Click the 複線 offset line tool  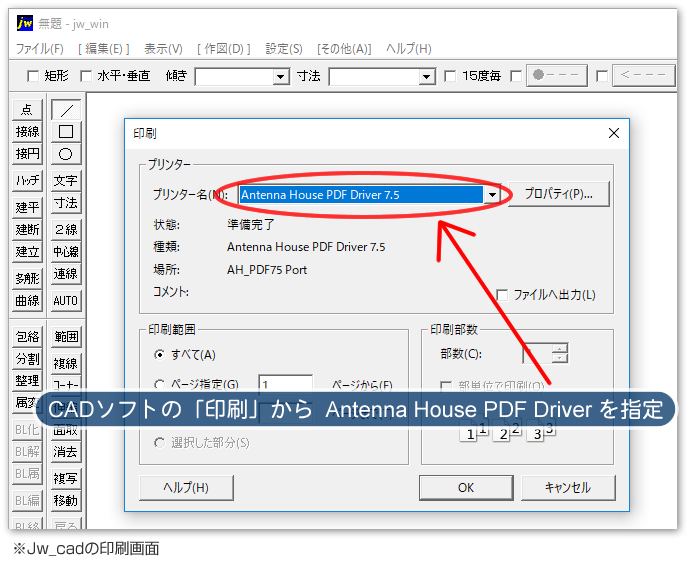pyautogui.click(x=66, y=364)
